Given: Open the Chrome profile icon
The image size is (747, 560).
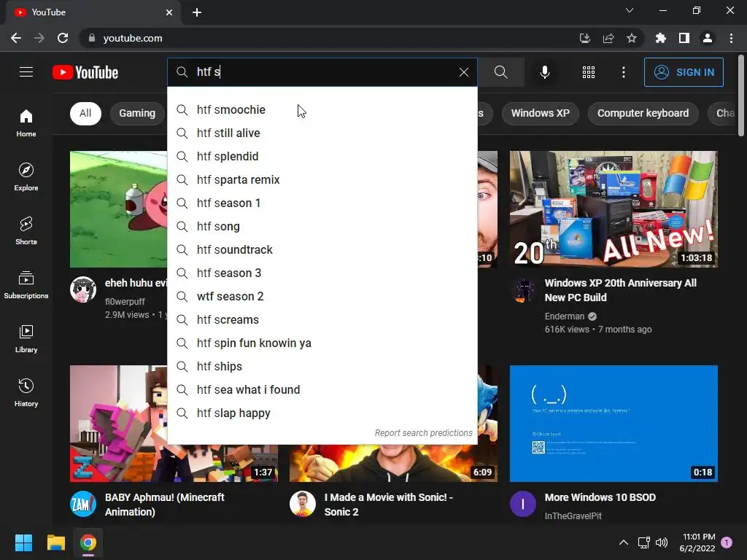Looking at the screenshot, I should tap(707, 38).
